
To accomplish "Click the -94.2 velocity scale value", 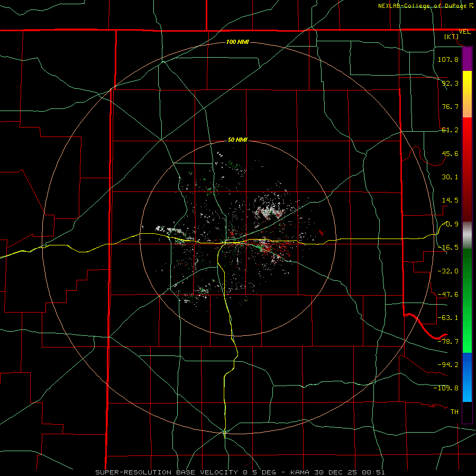I will click(448, 364).
